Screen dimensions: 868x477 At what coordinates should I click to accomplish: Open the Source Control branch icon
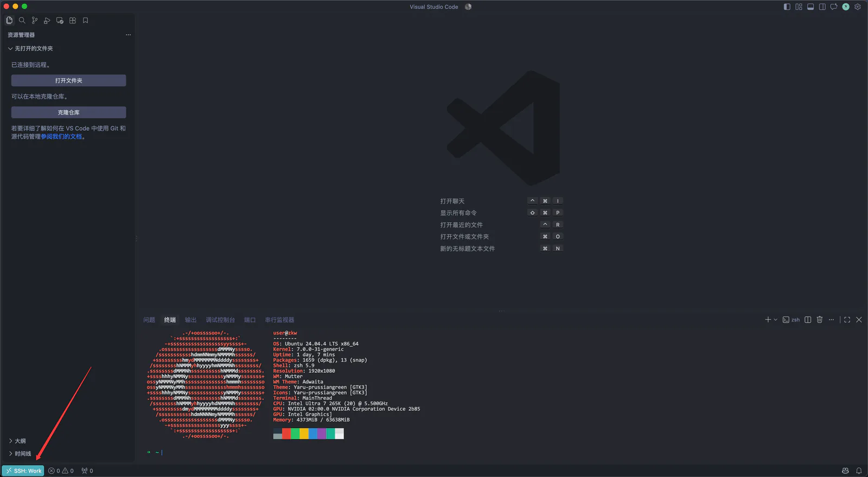coord(35,21)
